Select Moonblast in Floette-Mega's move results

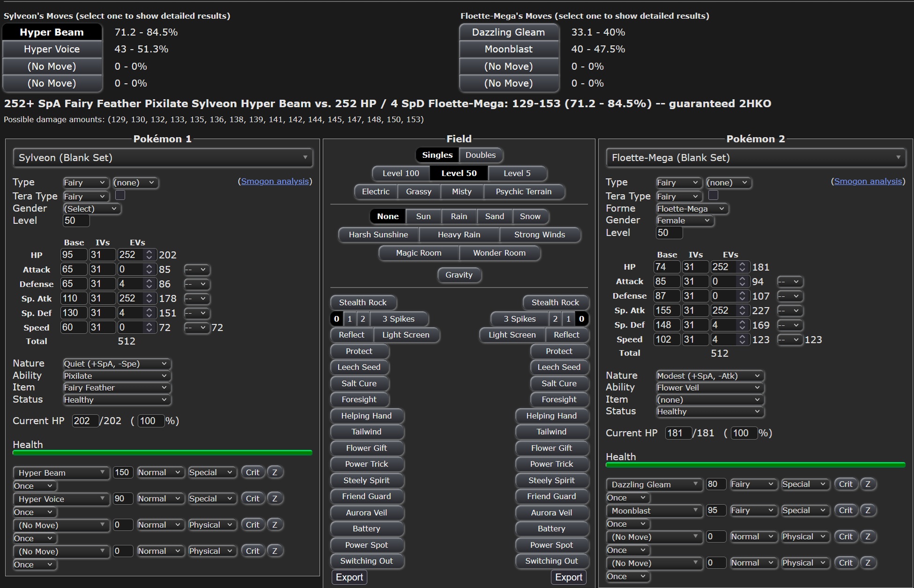[x=508, y=49]
